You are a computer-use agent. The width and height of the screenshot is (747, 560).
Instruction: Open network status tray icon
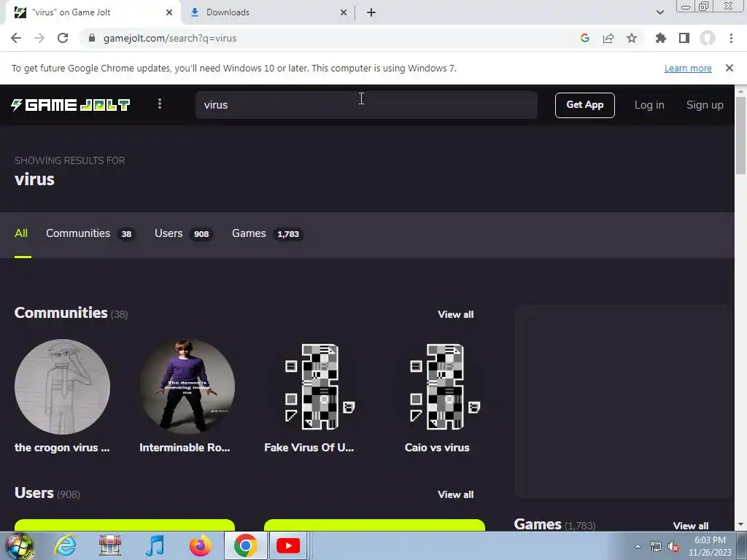(x=656, y=546)
